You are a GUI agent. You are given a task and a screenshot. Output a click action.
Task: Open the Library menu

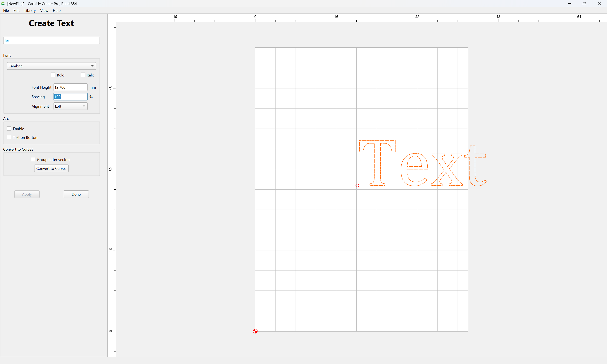30,10
